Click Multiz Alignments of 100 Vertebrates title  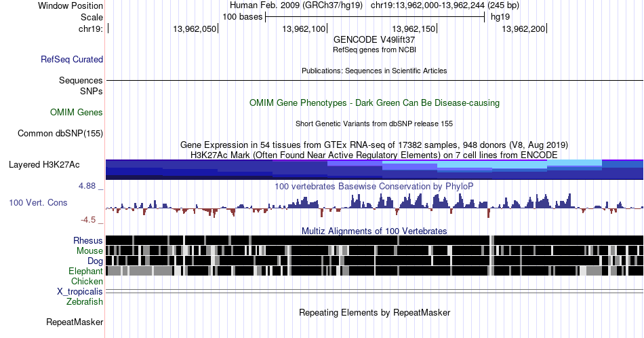click(374, 231)
